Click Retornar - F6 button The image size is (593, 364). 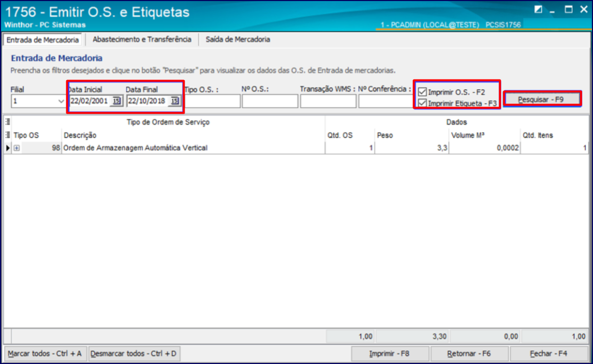(469, 353)
